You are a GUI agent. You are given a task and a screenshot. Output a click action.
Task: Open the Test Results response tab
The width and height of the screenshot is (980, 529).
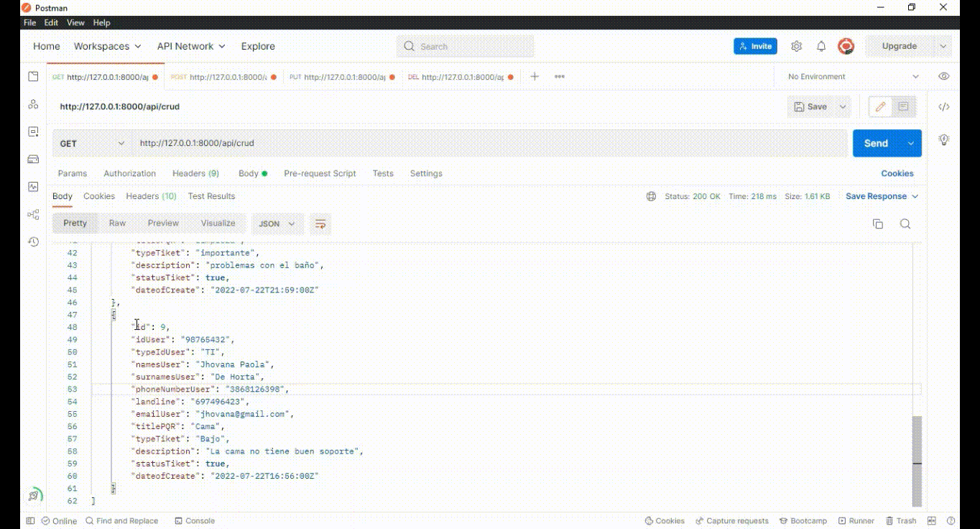coord(211,196)
